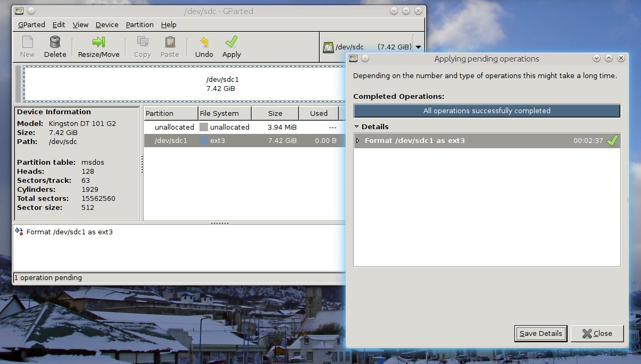Viewport: 641px width, 364px height.
Task: Select the unallocated partition row
Action: point(244,128)
